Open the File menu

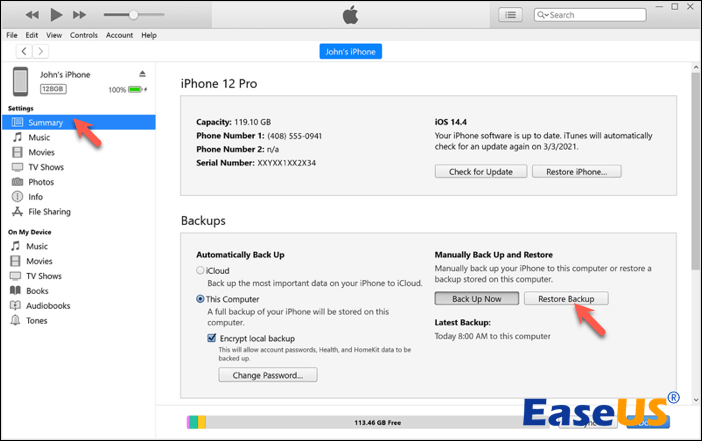click(x=12, y=35)
